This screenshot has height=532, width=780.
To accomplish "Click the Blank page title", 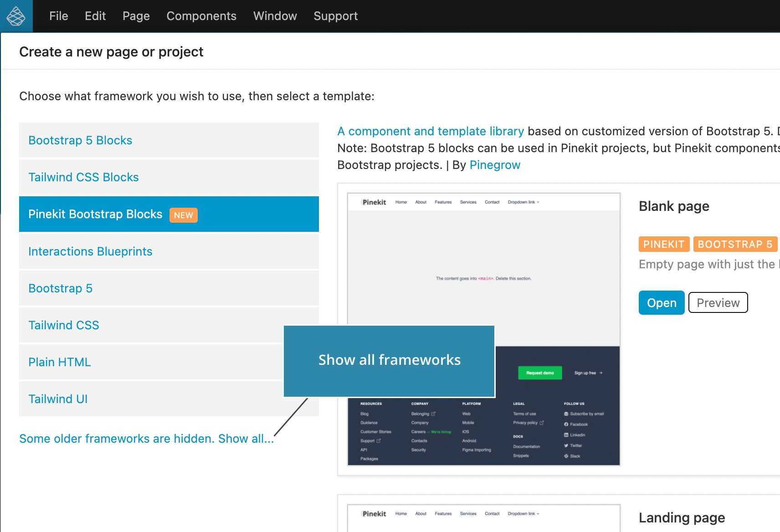I will pyautogui.click(x=674, y=206).
